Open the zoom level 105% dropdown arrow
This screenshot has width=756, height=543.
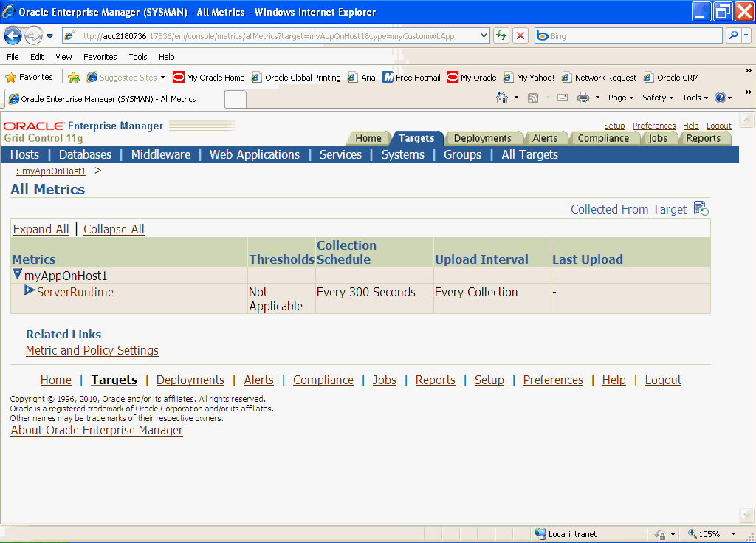tap(733, 534)
